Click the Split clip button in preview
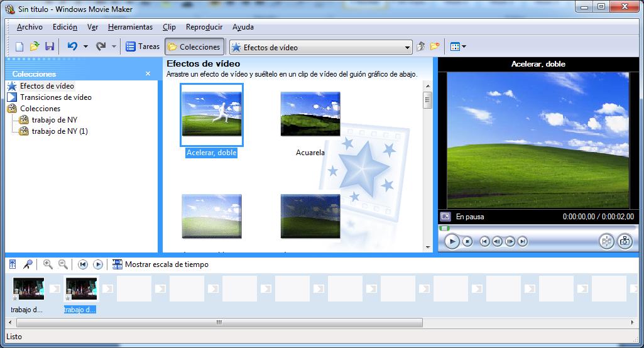 tap(606, 241)
